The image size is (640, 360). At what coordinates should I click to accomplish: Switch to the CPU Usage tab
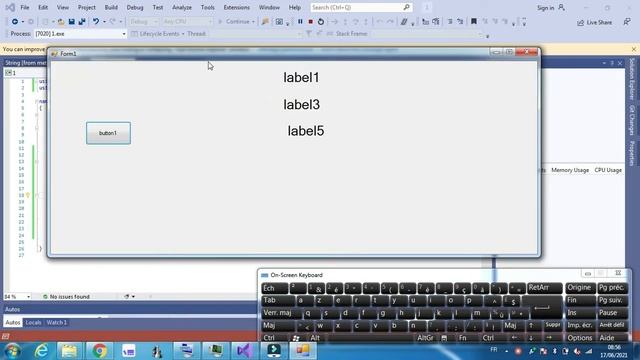608,170
